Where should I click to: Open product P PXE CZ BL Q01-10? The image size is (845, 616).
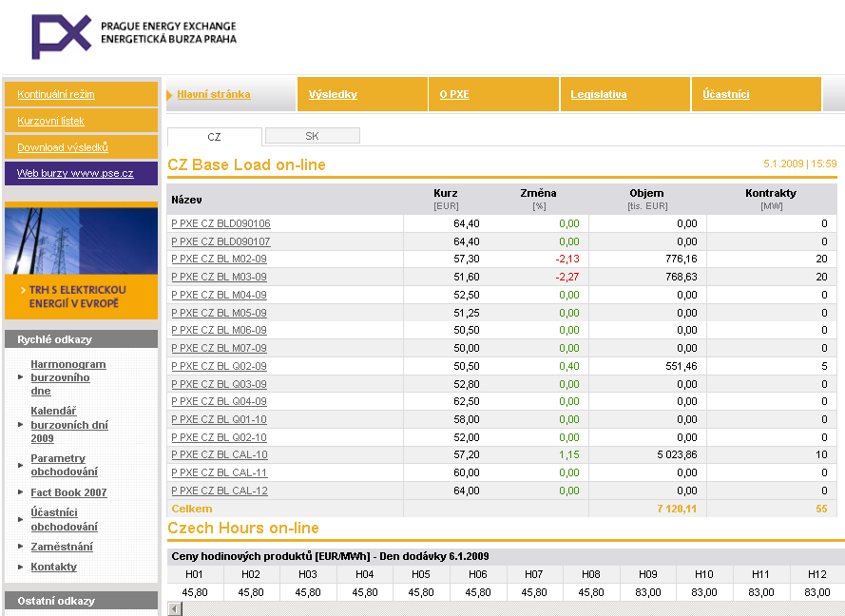pos(219,419)
